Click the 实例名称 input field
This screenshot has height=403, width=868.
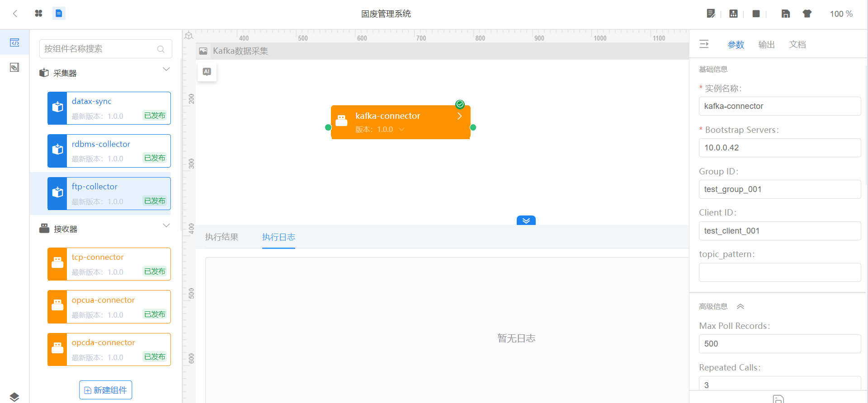780,106
